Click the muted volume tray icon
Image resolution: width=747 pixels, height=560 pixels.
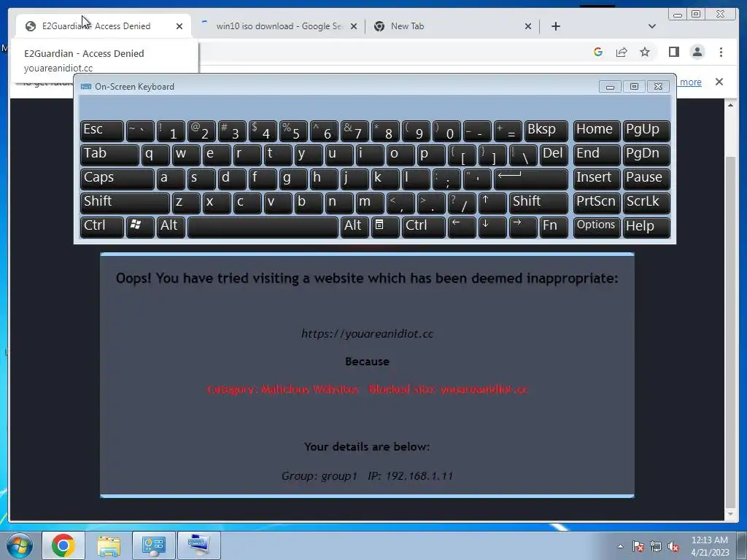point(673,546)
